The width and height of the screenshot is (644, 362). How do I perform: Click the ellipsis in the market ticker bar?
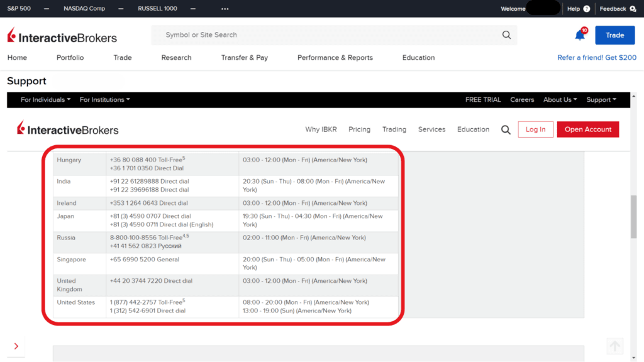(x=225, y=8)
